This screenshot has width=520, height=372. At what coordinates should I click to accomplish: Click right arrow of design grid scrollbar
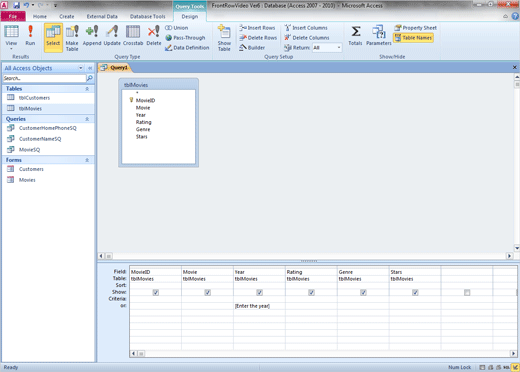click(x=513, y=353)
